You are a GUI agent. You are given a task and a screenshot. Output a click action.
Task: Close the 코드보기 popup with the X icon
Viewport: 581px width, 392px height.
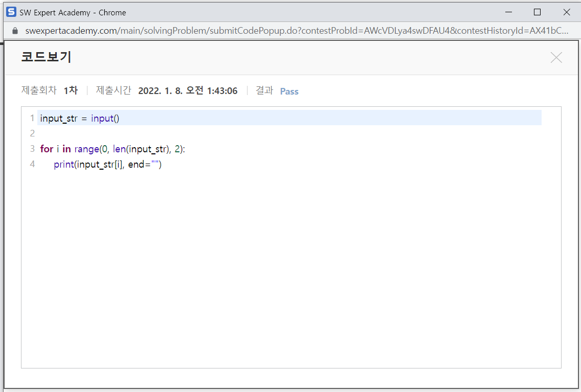coord(556,57)
